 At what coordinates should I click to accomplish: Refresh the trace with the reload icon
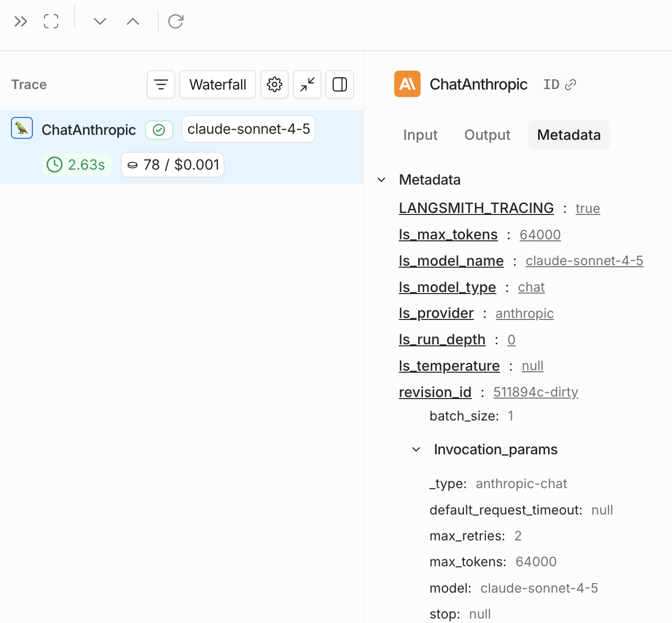point(175,21)
